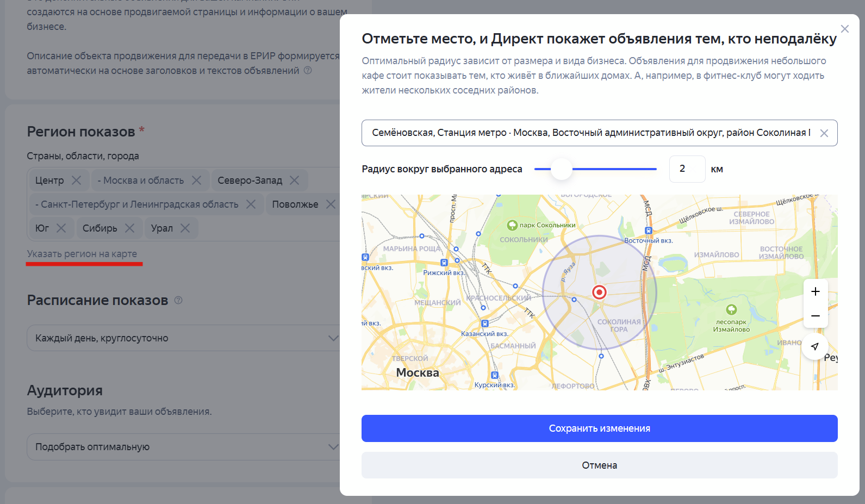Image resolution: width=865 pixels, height=504 pixels.
Task: Locate me using the map arrow icon
Action: click(815, 346)
